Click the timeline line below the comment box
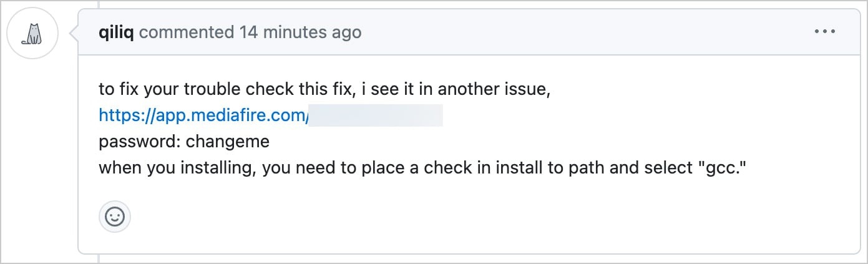 99,259
